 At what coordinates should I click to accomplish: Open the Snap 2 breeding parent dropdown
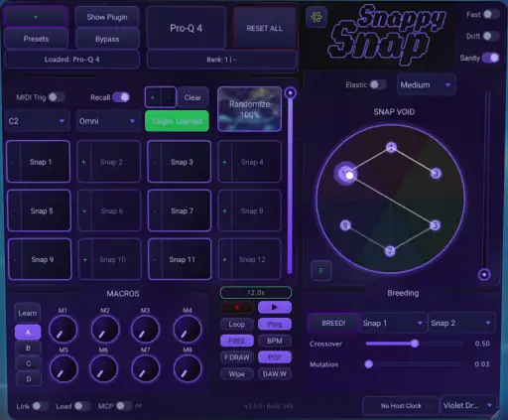click(x=461, y=323)
